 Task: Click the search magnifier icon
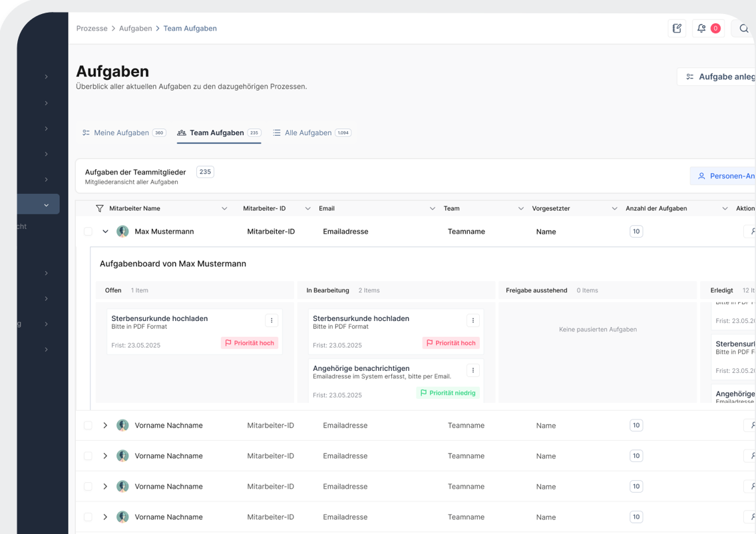pos(744,29)
